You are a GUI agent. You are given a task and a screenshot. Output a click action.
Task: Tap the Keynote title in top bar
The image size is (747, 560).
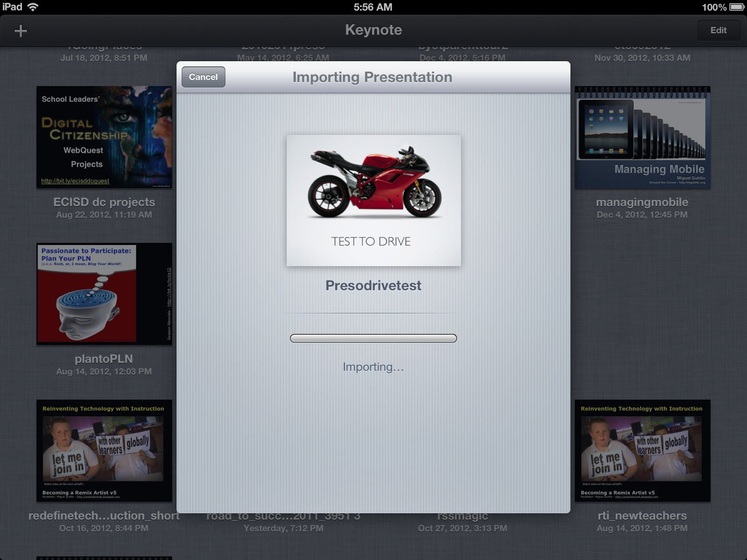373,30
